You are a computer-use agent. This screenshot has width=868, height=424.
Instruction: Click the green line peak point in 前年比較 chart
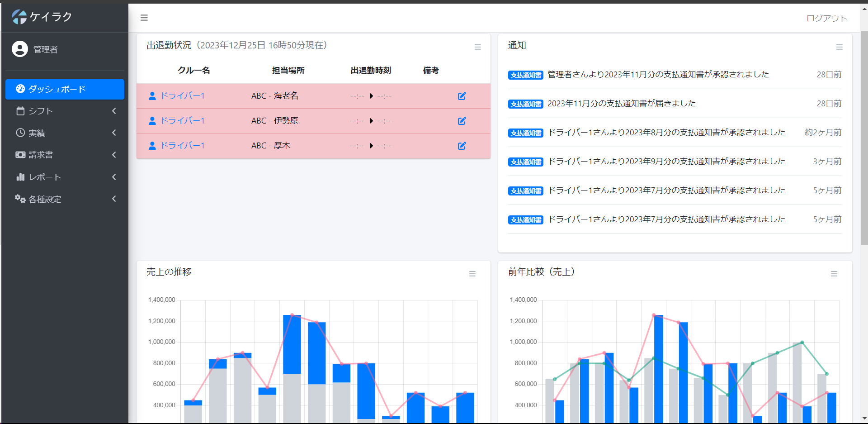802,343
